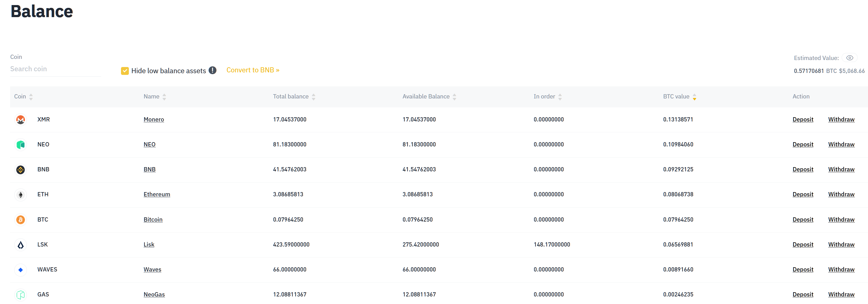Click GAS BTC value 0.00246235
Viewport: 868px width, 304px height.
[x=678, y=294]
